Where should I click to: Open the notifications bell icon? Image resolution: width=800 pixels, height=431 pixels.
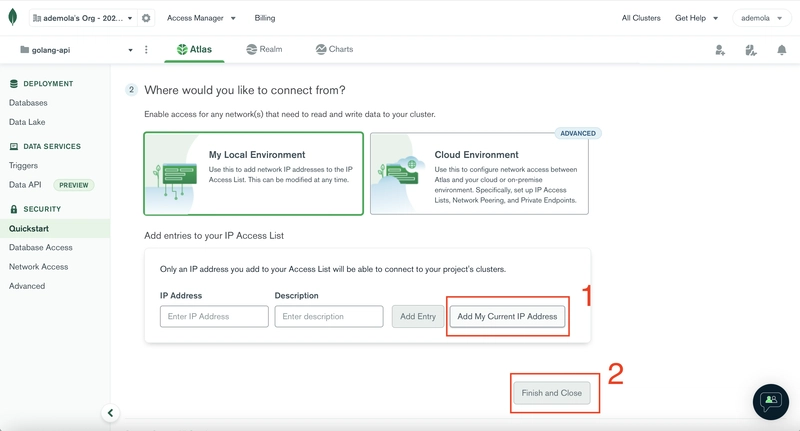tap(782, 50)
